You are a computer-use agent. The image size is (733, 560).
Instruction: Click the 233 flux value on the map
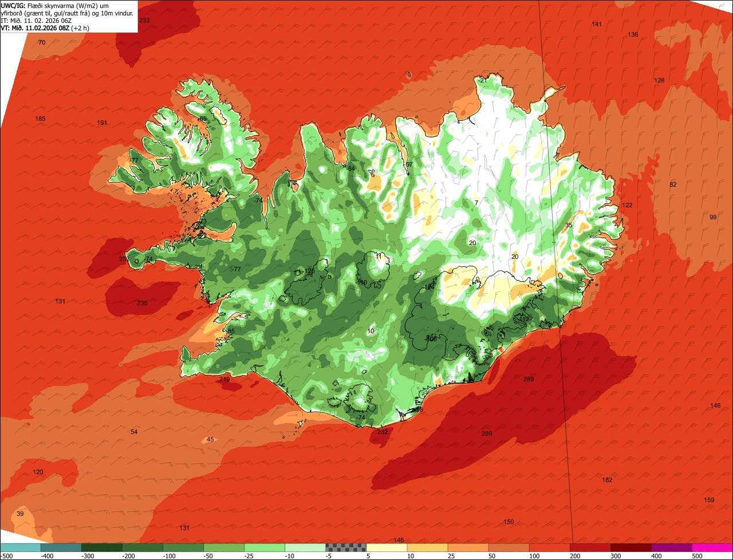144,20
